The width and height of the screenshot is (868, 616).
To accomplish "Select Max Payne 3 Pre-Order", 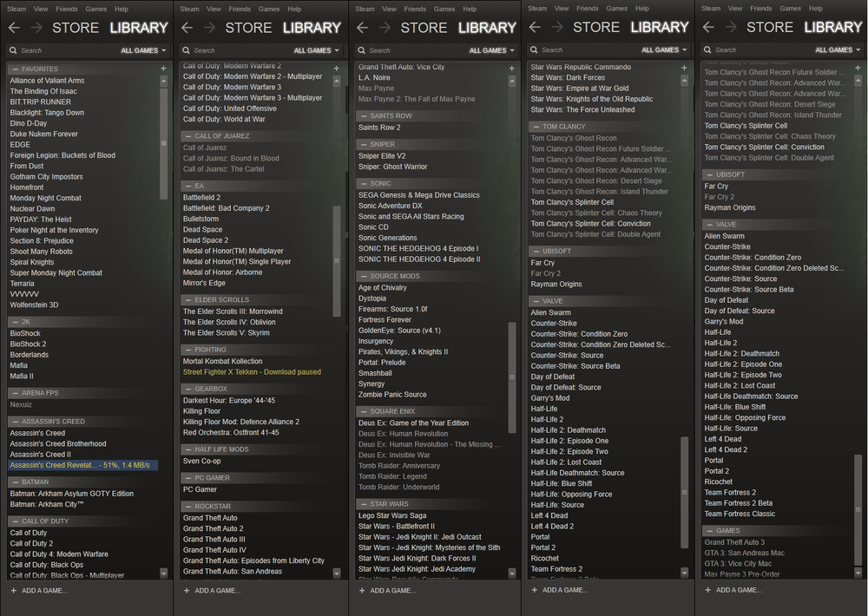I will click(x=742, y=574).
